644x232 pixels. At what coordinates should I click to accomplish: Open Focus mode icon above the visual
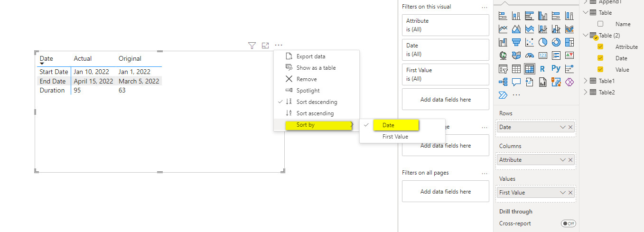pyautogui.click(x=265, y=46)
